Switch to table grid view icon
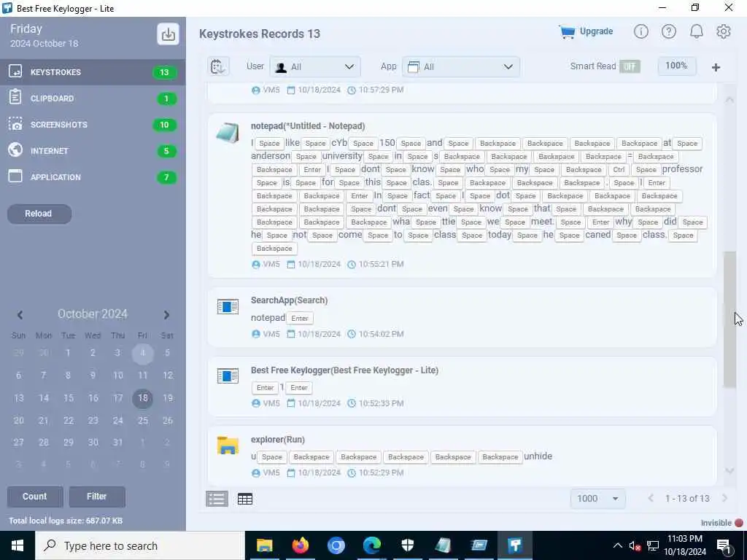 pyautogui.click(x=245, y=499)
